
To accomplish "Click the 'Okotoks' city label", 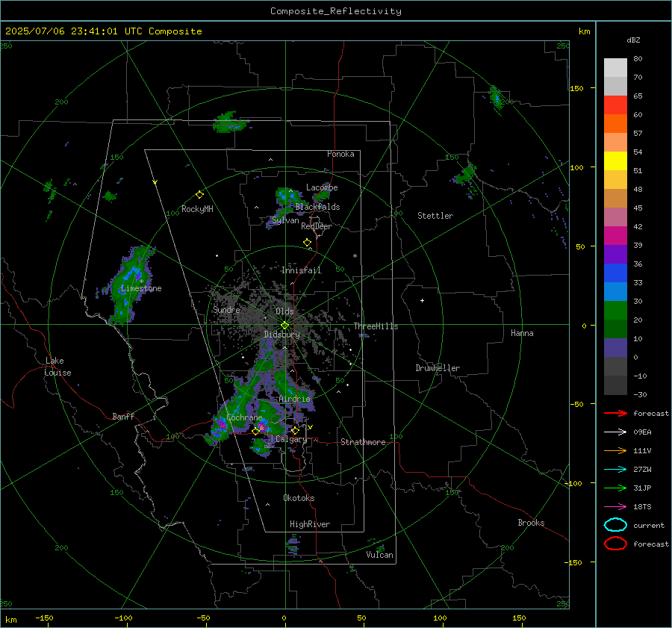I will 299,498.
